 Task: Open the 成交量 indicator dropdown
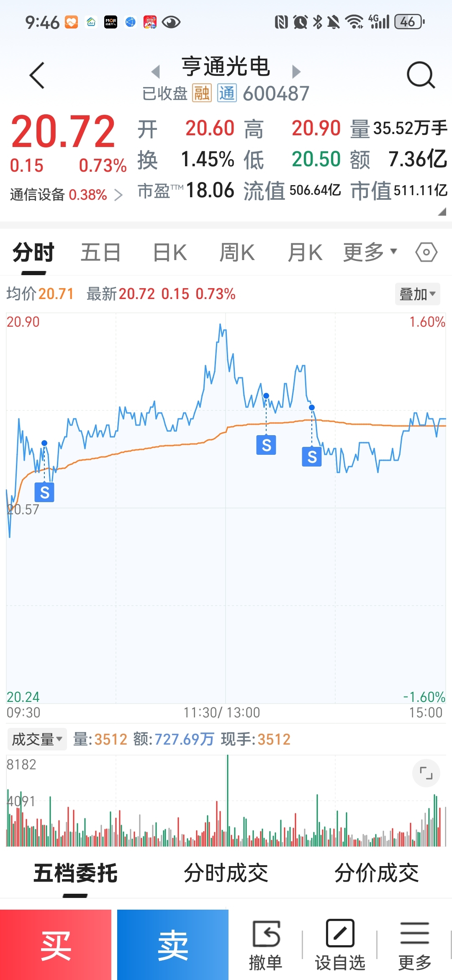coord(37,739)
